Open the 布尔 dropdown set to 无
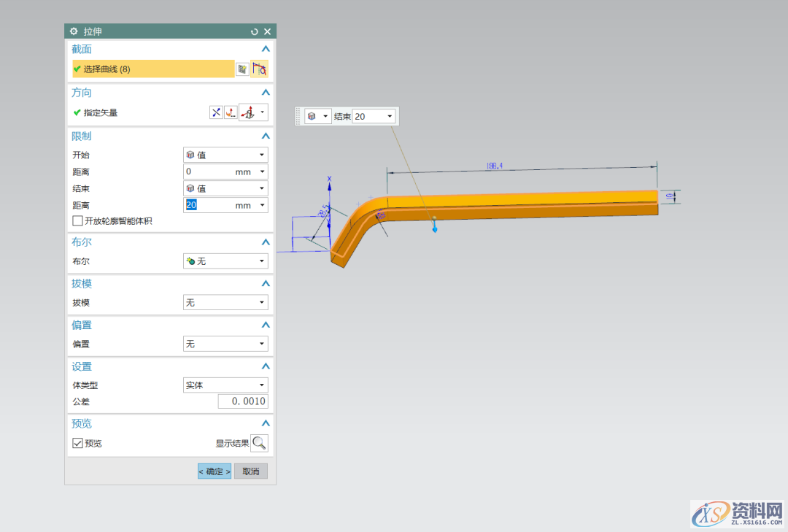788x532 pixels. click(x=225, y=261)
